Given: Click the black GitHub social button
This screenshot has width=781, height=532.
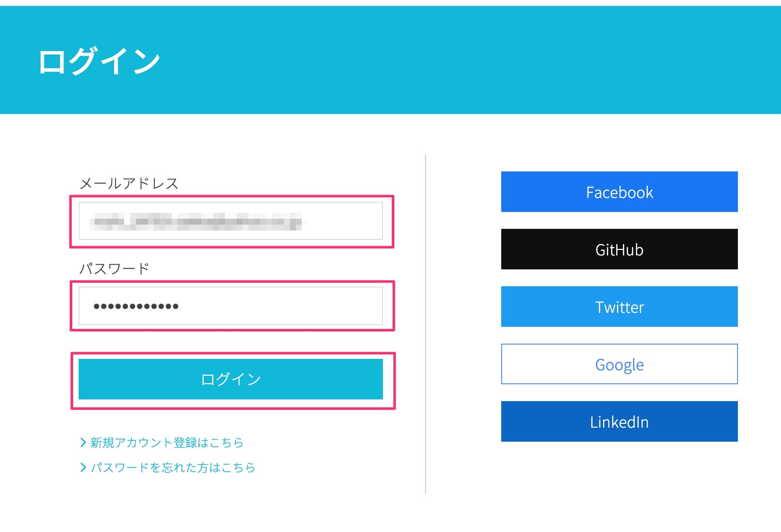Looking at the screenshot, I should click(619, 250).
